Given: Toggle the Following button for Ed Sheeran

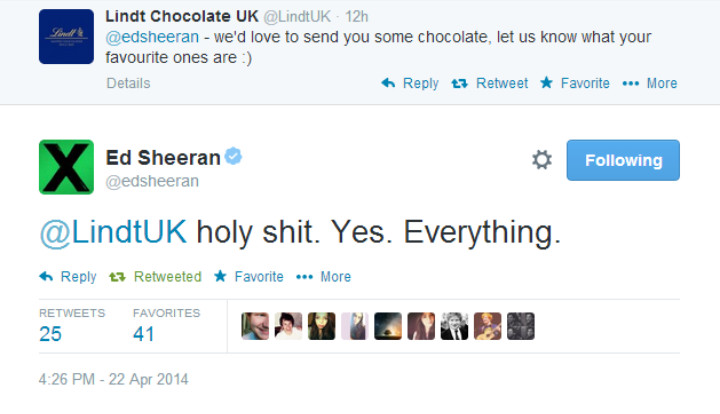Looking at the screenshot, I should pyautogui.click(x=623, y=160).
